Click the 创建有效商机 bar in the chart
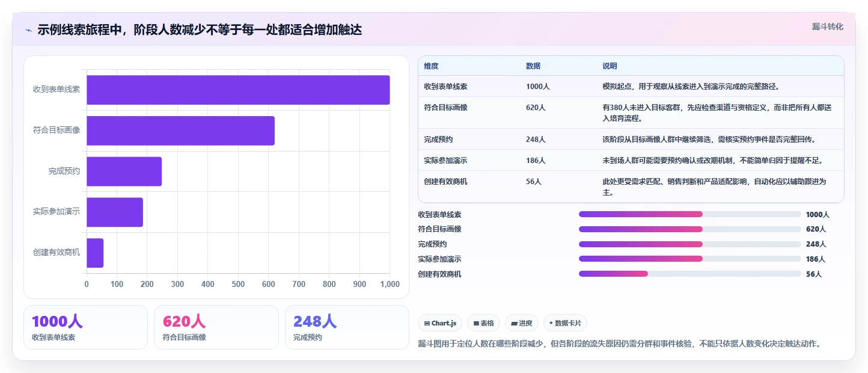868x373 pixels. (x=95, y=253)
